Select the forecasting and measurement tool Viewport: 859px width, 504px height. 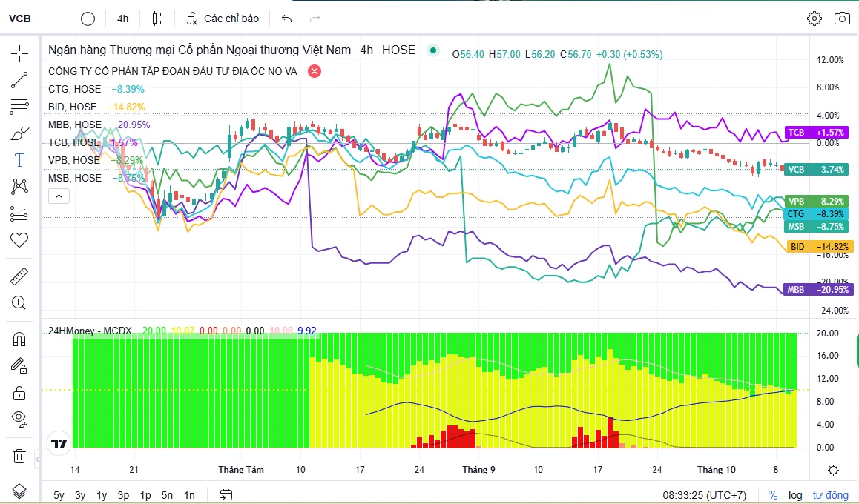pyautogui.click(x=19, y=213)
